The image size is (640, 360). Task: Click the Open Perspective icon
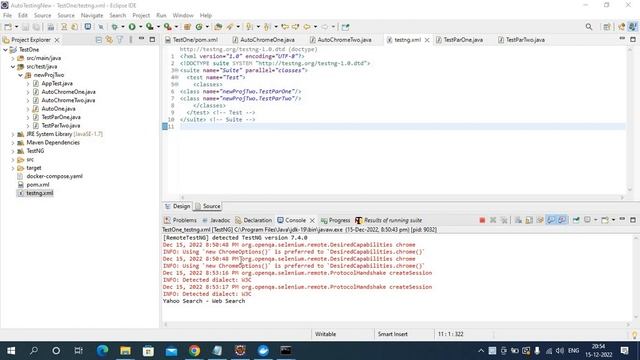(x=607, y=27)
